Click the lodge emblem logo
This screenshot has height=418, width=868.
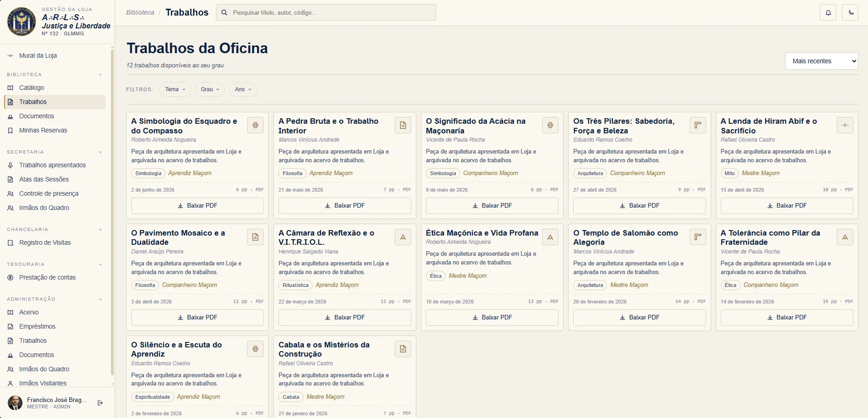[22, 22]
